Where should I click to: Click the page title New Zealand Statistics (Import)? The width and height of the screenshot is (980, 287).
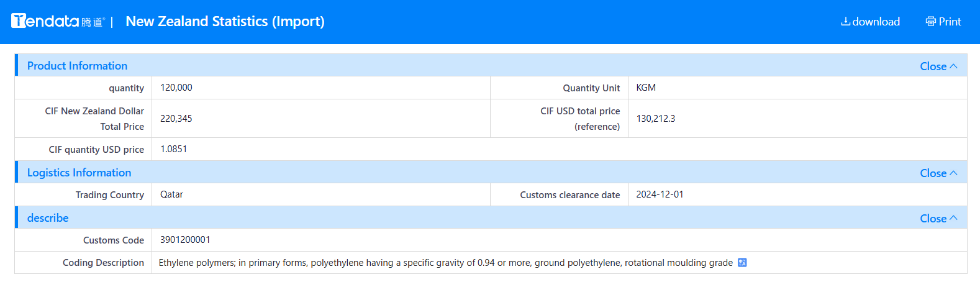click(225, 21)
